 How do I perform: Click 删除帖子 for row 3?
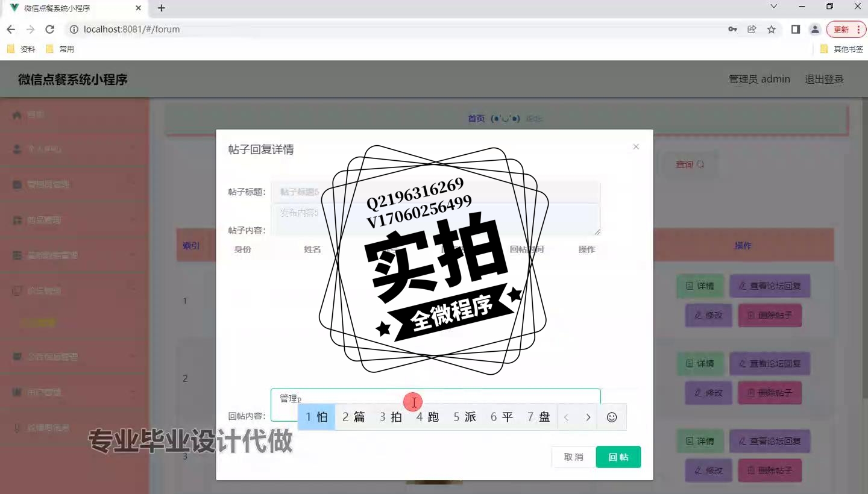pos(770,471)
